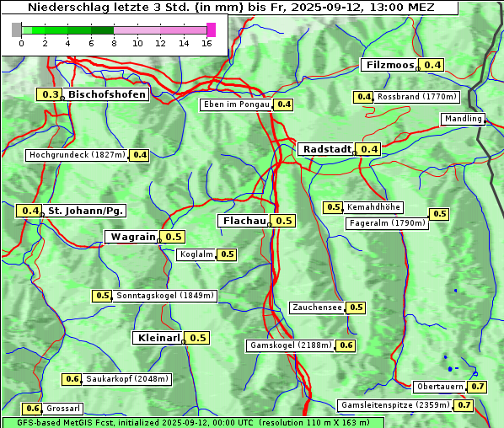Click the Niederschlag letzte 3 Std. title

coord(231,8)
